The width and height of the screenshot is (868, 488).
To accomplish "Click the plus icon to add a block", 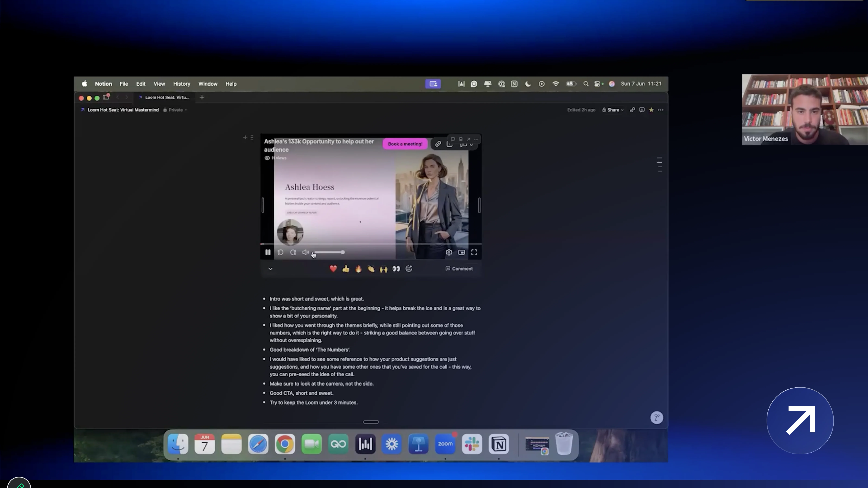I will (x=245, y=137).
